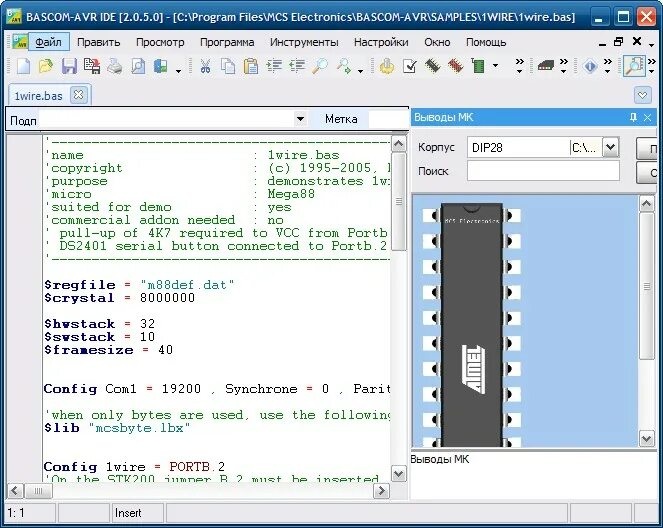Pin the Выводы МК panel
The image size is (663, 528).
click(633, 118)
